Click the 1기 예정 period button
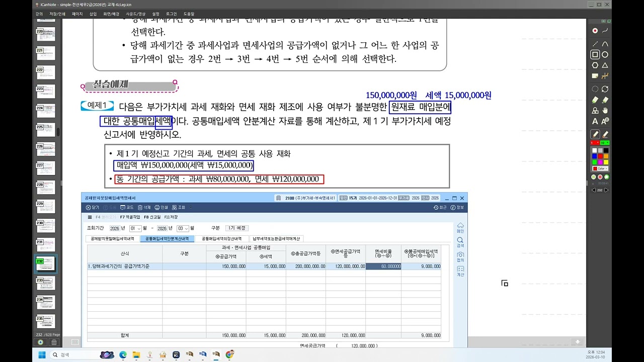The width and height of the screenshot is (644, 362). pyautogui.click(x=236, y=228)
